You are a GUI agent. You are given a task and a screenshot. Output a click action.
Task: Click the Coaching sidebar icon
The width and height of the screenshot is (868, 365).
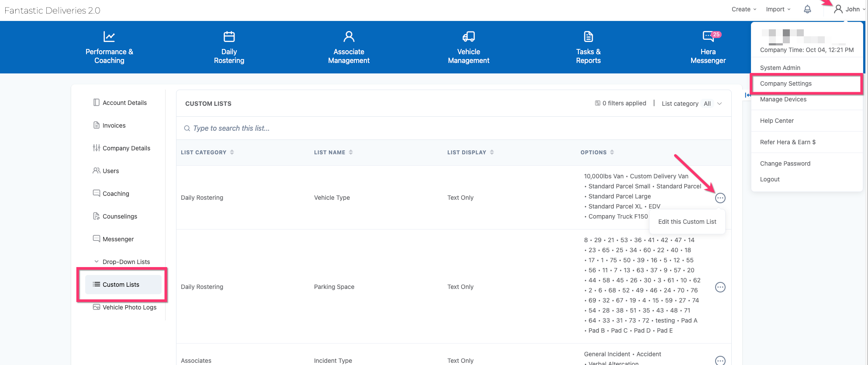pos(97,193)
